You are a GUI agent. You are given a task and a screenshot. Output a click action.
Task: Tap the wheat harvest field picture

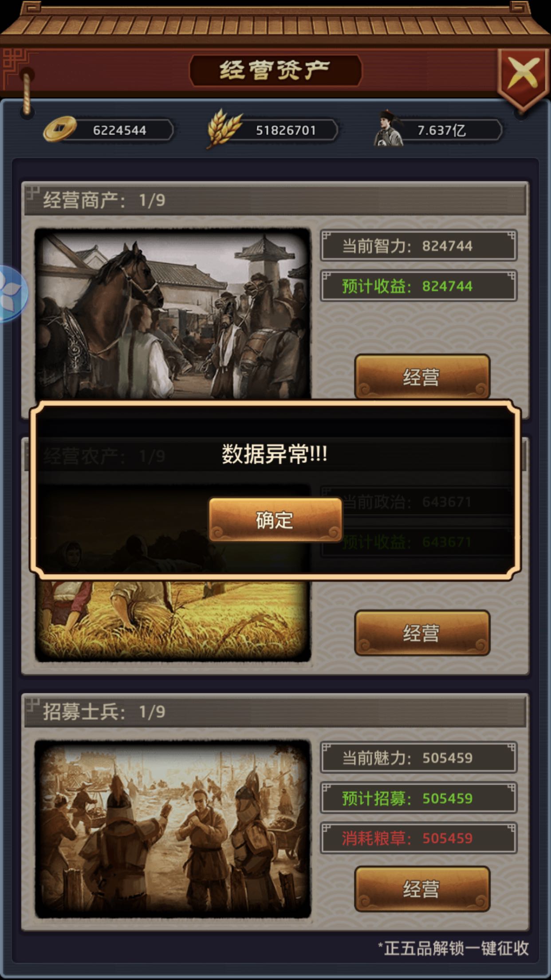173,620
